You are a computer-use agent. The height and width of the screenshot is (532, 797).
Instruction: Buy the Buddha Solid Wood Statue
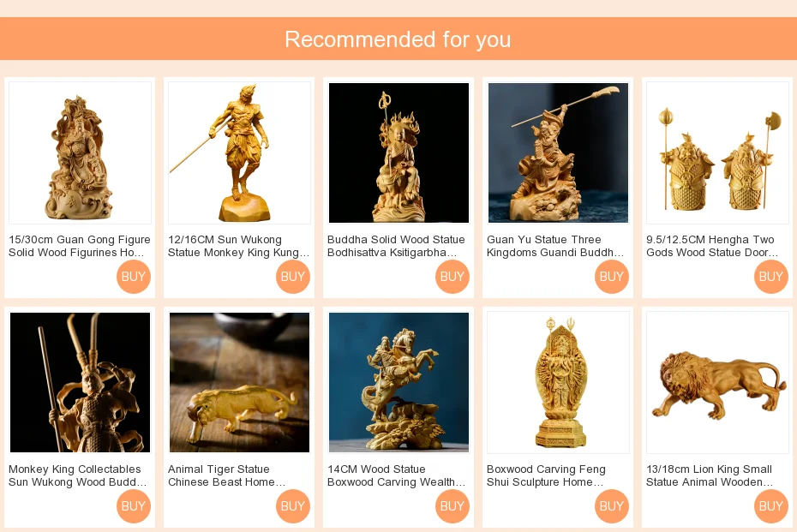[452, 277]
